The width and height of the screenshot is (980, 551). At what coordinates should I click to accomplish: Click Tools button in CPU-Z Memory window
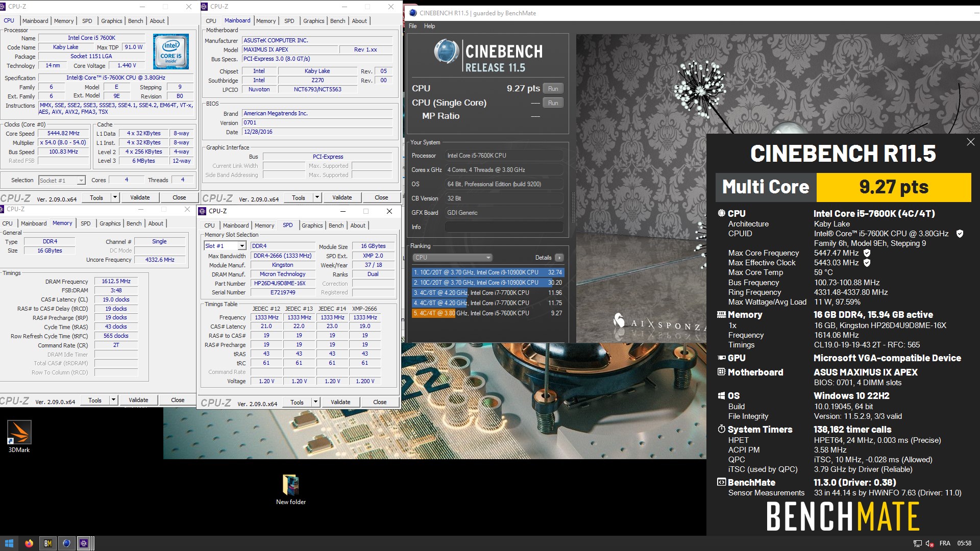click(x=95, y=400)
